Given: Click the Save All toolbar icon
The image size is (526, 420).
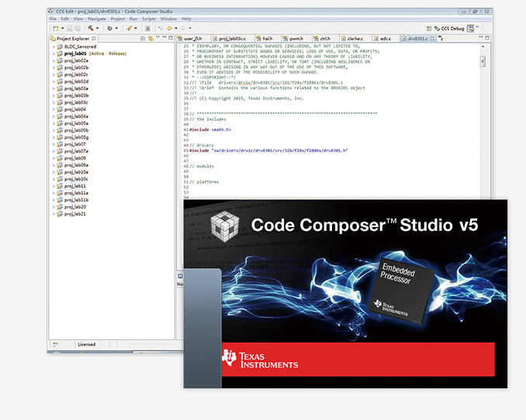Looking at the screenshot, I should [x=78, y=29].
